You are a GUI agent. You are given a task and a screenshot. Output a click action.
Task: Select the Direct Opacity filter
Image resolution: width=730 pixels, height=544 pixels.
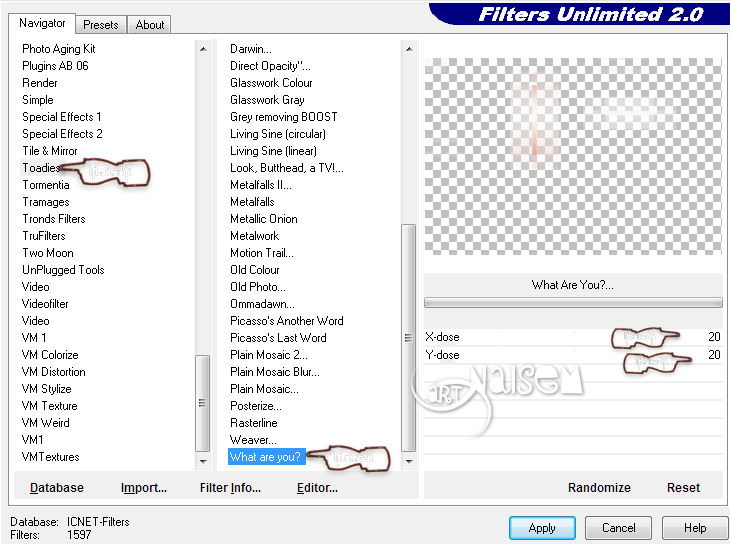click(270, 66)
